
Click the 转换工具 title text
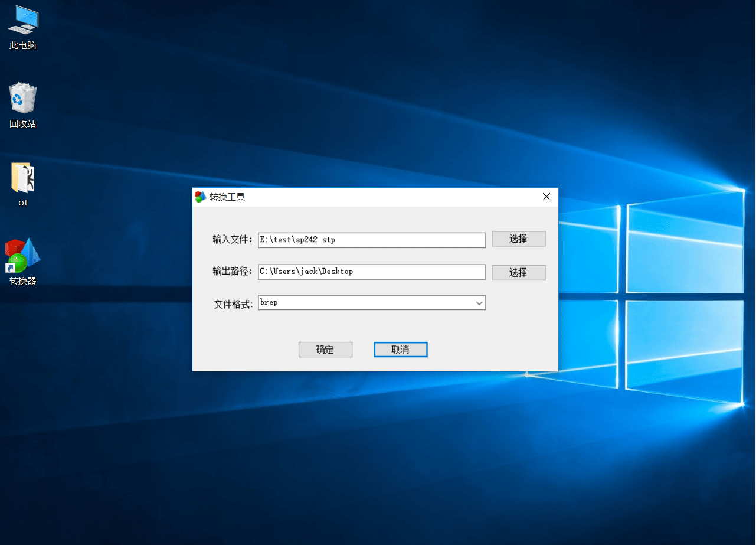(x=227, y=197)
